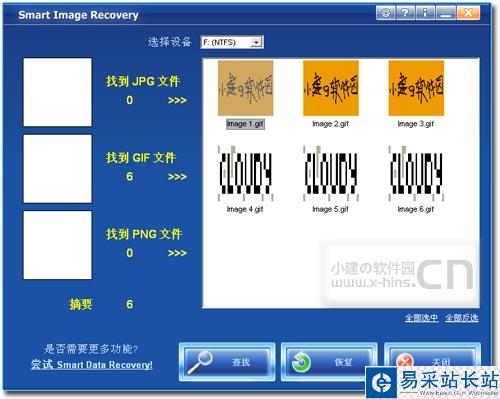Viewport: 500px width, 399px height.
Task: Click the Image 1.gif filename label
Action: 245,124
